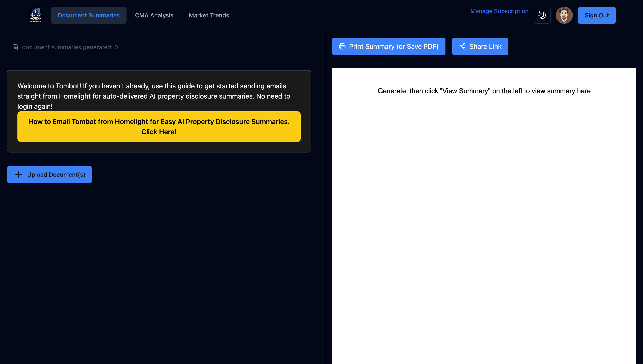The image size is (643, 364).
Task: Open the user profile avatar
Action: 564,15
